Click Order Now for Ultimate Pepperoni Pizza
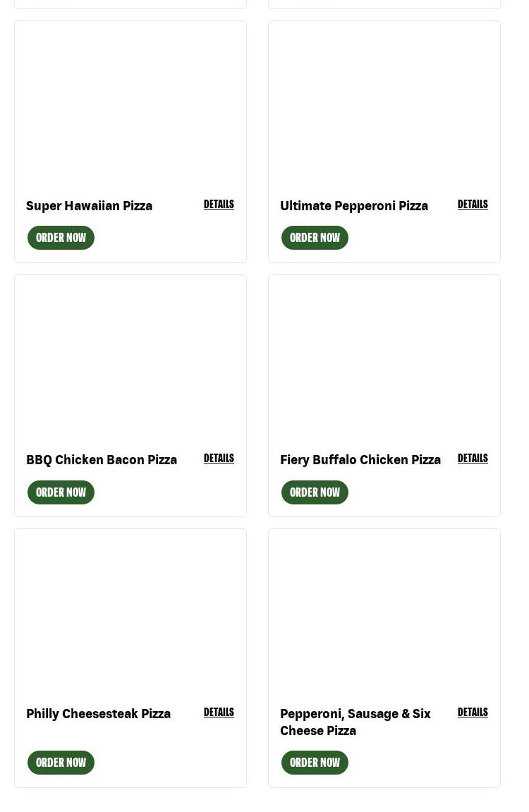The height and width of the screenshot is (812, 529). pos(315,238)
